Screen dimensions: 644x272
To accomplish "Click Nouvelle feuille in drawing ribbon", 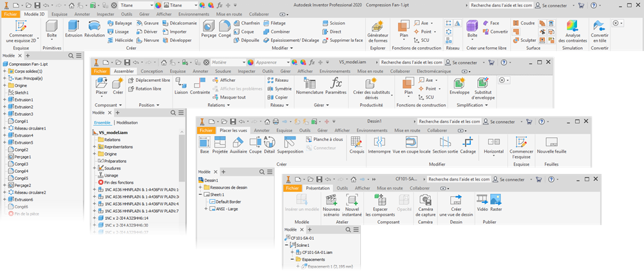I will pyautogui.click(x=551, y=144).
